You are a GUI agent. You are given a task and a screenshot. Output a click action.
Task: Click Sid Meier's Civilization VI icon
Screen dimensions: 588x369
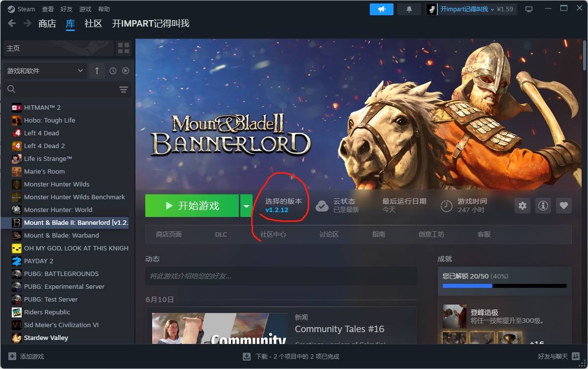point(17,325)
